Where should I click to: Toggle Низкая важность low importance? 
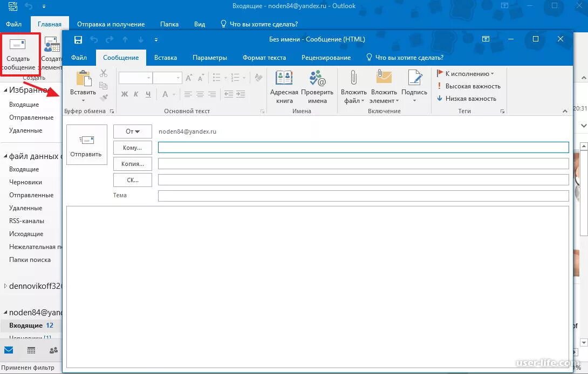click(x=467, y=99)
